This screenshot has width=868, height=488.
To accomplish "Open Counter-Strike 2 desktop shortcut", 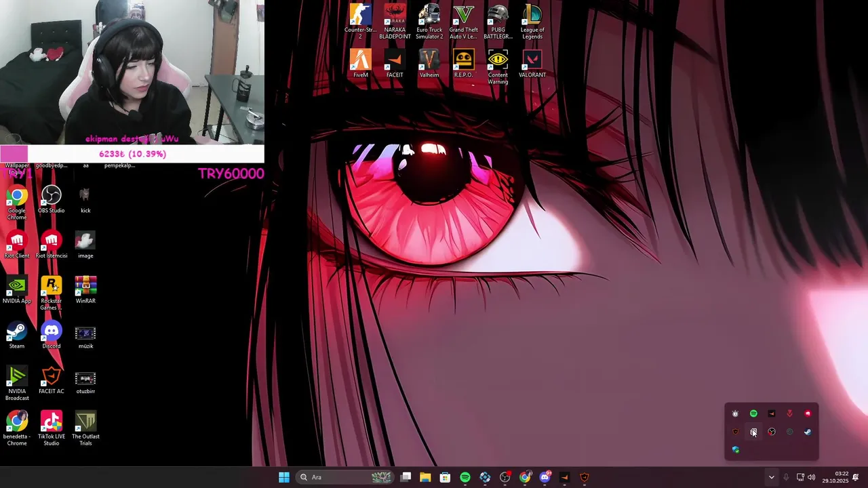I will tap(360, 22).
